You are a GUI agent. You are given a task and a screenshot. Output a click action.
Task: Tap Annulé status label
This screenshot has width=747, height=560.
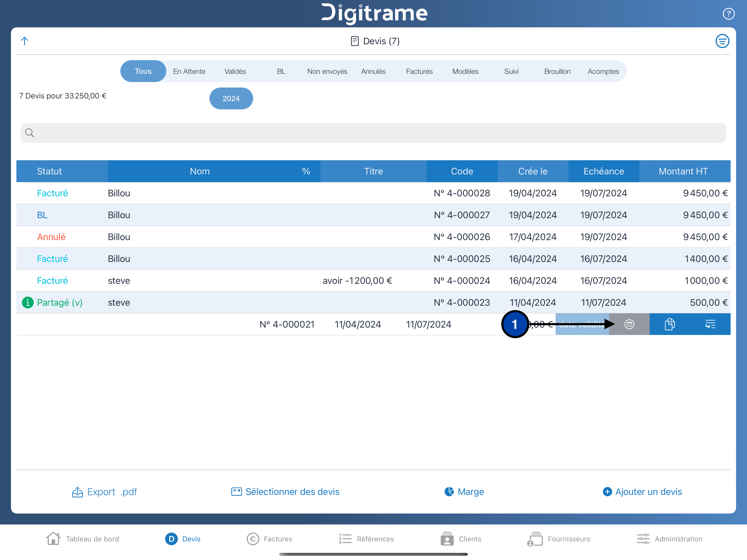pos(51,237)
